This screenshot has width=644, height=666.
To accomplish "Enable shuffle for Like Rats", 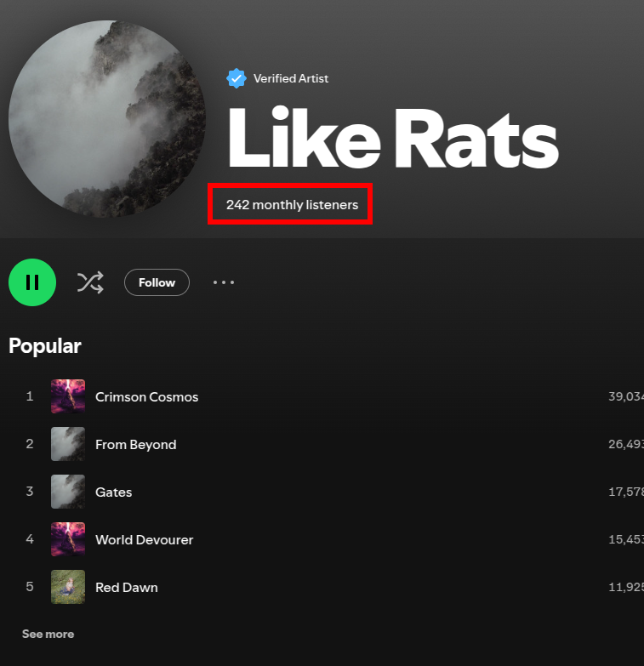I will click(90, 282).
